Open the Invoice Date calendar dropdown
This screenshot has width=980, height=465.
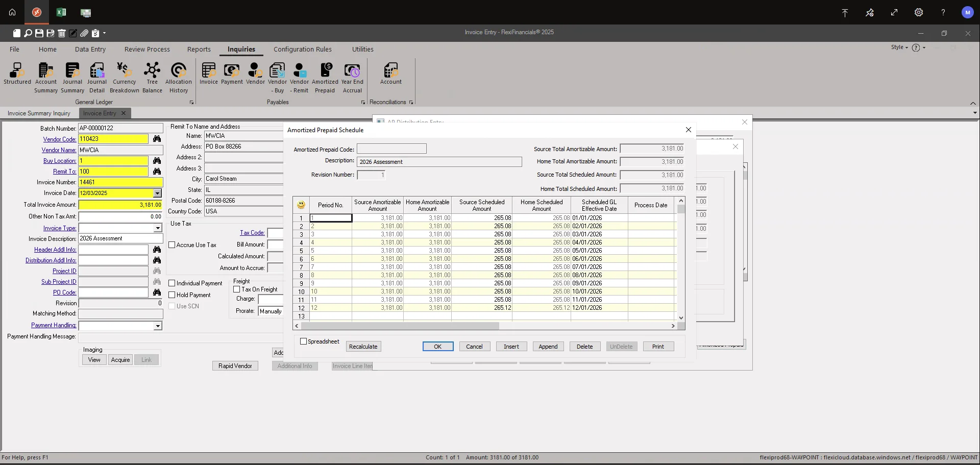click(158, 193)
